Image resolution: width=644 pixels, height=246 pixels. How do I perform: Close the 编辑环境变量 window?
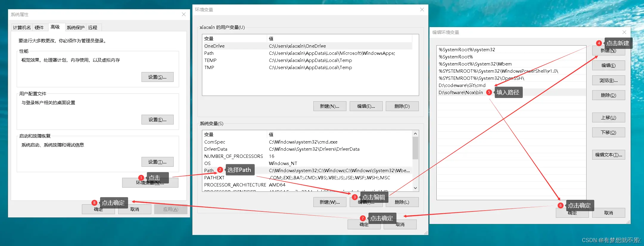coord(624,32)
